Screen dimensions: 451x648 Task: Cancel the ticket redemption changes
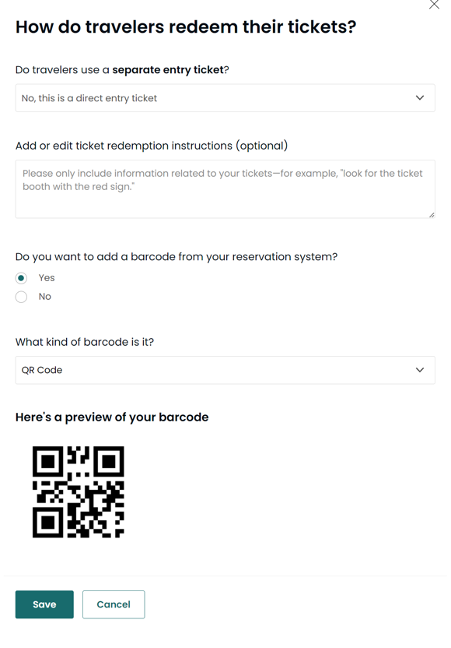(114, 604)
